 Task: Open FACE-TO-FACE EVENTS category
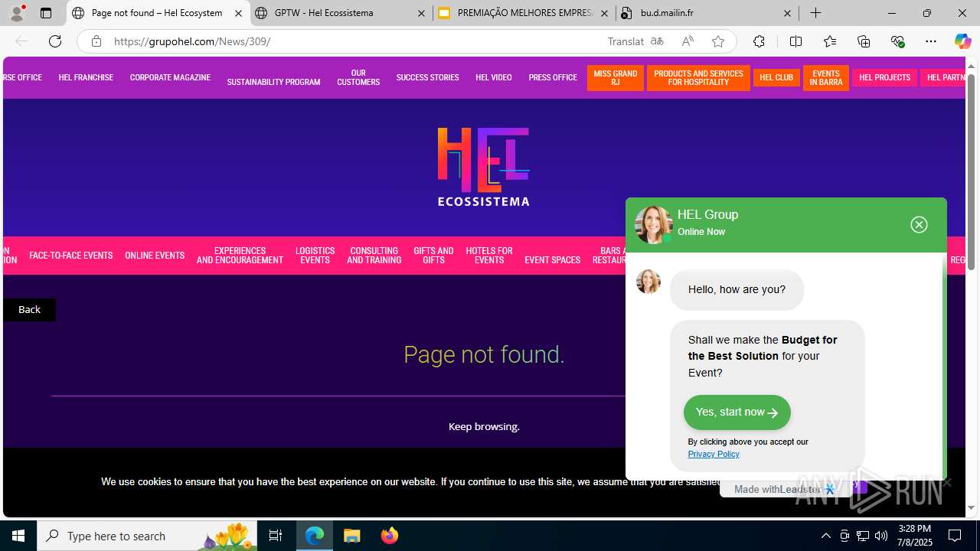click(x=70, y=256)
